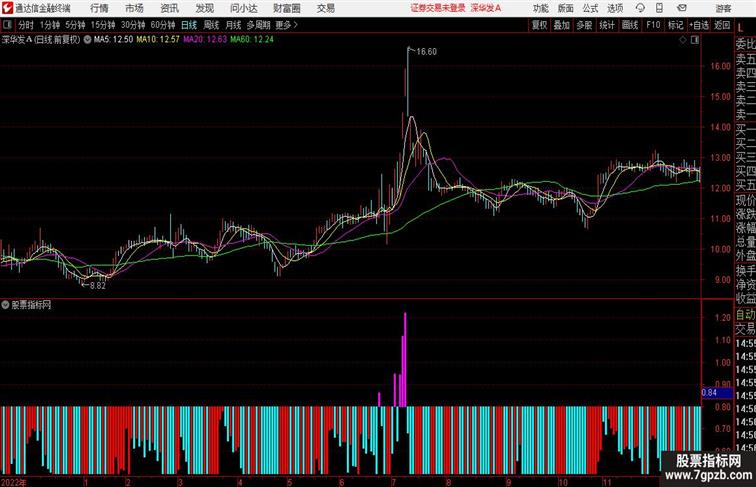The image size is (756, 487).
Task: Expand the round dropdown next to 深华发A (日线 前复权)
Action: [87, 40]
